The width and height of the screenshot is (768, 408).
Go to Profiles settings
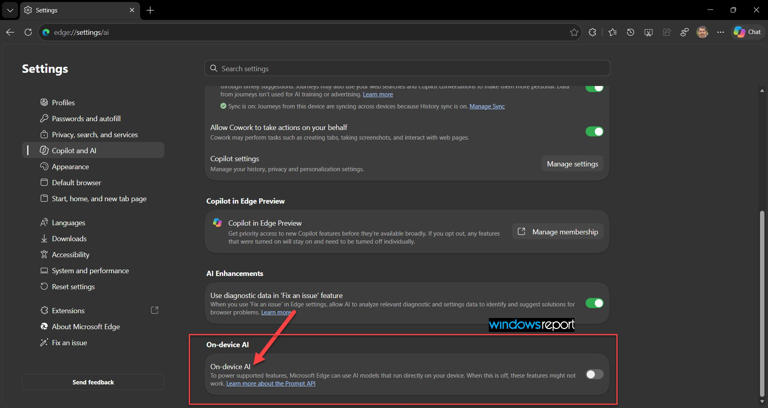coord(93,102)
